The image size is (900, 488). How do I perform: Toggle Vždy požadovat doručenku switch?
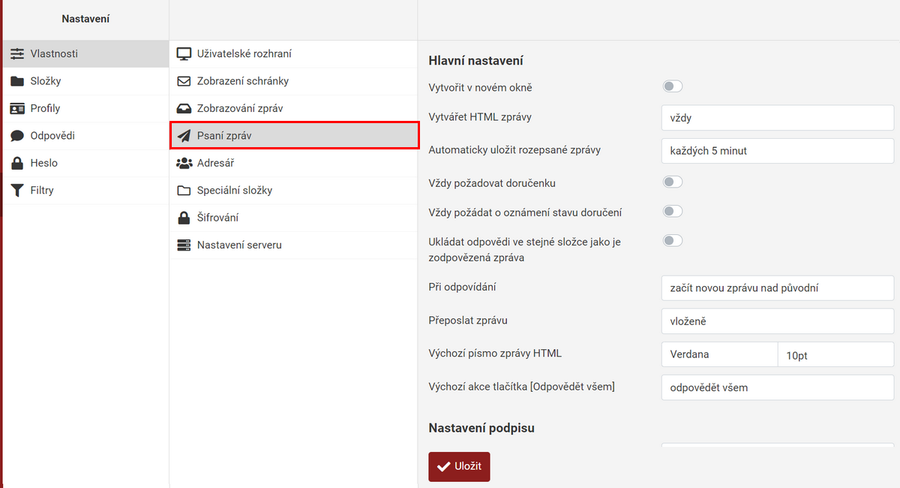(x=672, y=183)
